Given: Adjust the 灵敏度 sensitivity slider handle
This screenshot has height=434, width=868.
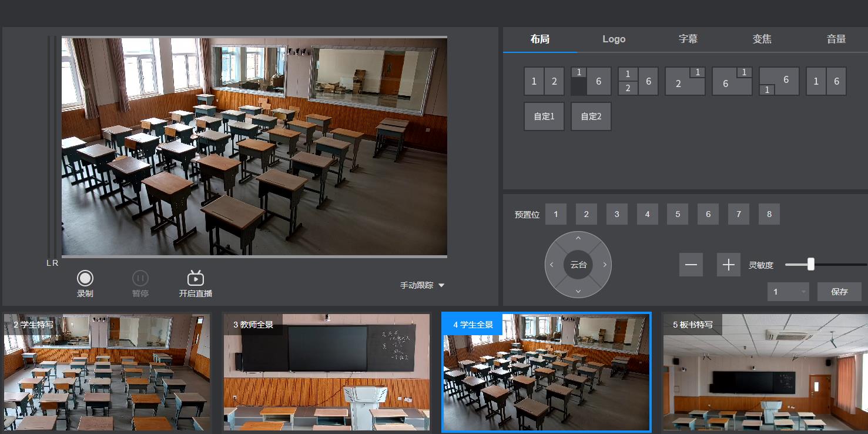Looking at the screenshot, I should [811, 265].
